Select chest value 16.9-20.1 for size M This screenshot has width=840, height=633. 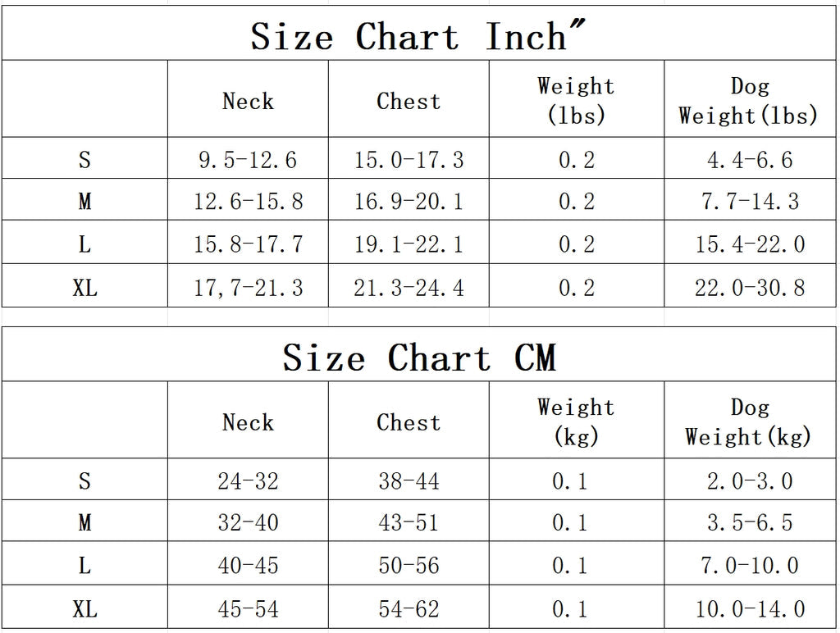tap(409, 202)
